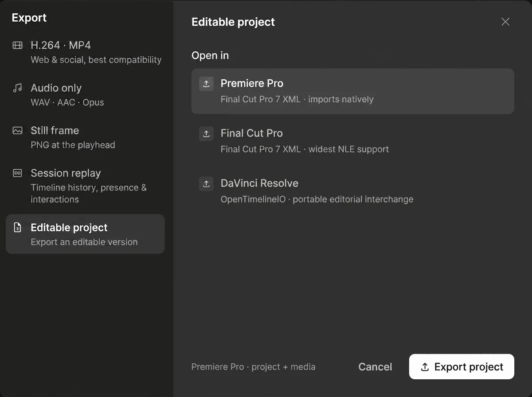The width and height of the screenshot is (532, 397).
Task: Click the H.264 MP4 film strip icon
Action: click(x=17, y=45)
